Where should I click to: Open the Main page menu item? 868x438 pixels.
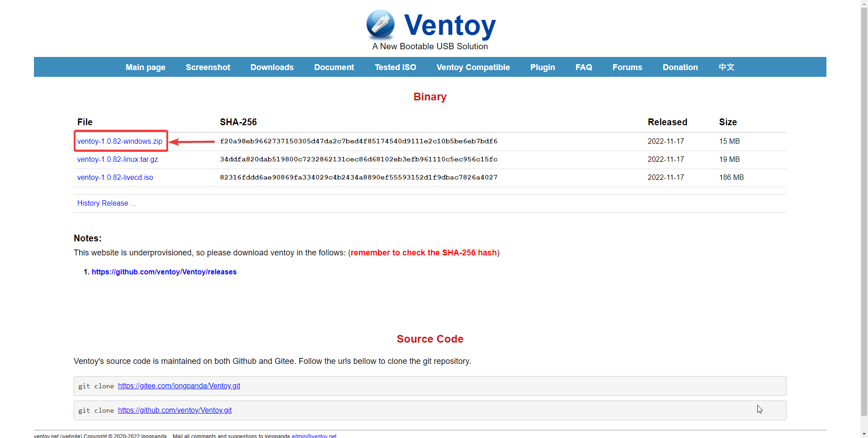pyautogui.click(x=146, y=67)
